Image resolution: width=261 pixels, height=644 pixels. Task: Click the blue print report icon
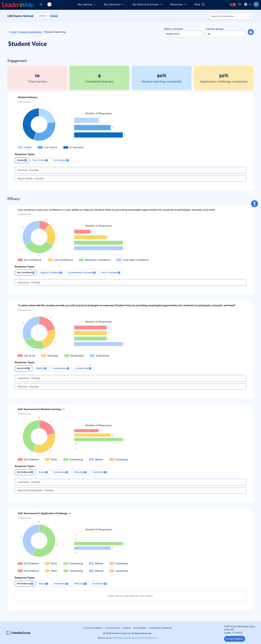[x=251, y=32]
